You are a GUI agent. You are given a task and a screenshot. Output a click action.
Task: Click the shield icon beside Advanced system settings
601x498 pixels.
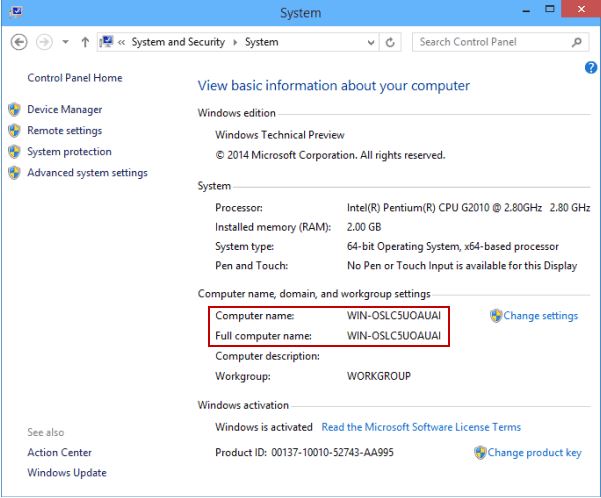click(14, 173)
